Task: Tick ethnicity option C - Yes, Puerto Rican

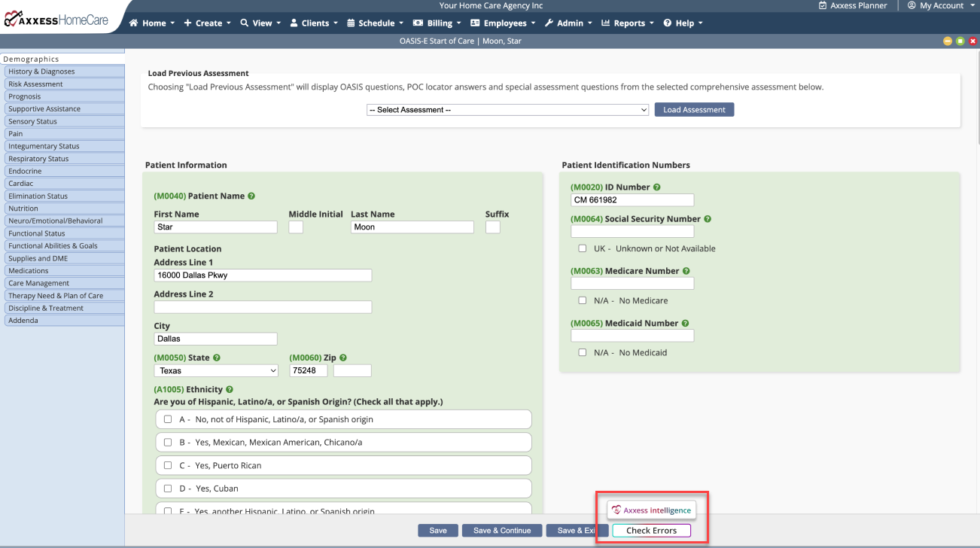Action: point(168,465)
